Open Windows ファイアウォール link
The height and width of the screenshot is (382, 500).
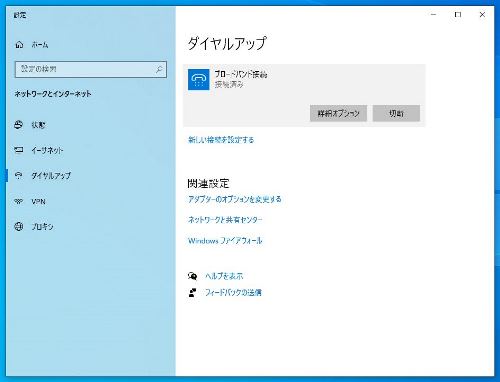(x=225, y=241)
